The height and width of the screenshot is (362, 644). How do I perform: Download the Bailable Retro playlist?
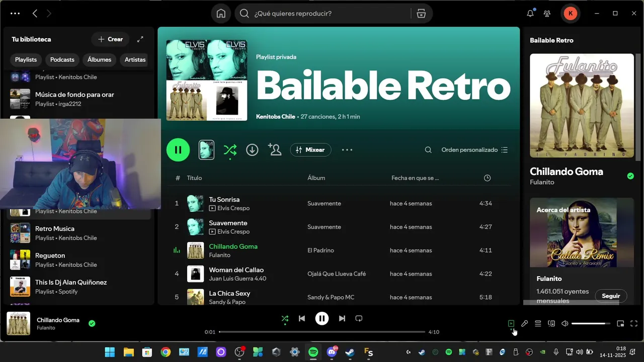click(252, 150)
